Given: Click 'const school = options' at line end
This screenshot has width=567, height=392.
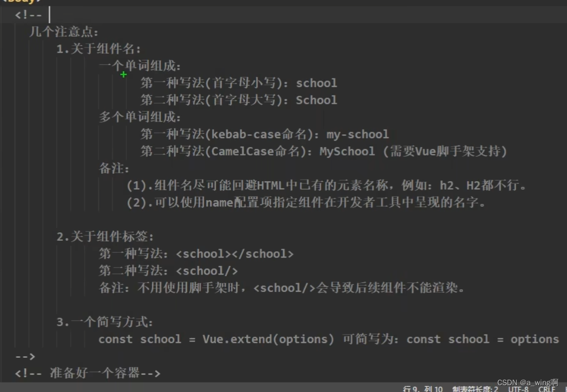Looking at the screenshot, I should click(x=483, y=339).
